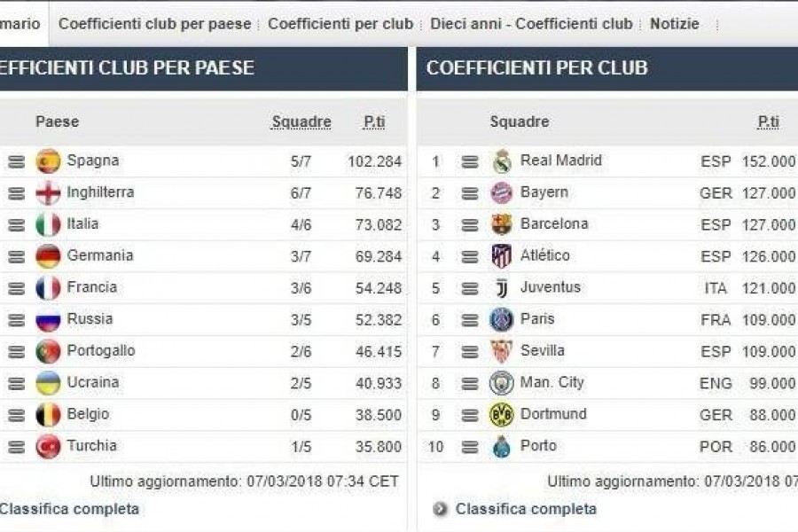Click the Borussia Dortmund BVB badge

point(501,415)
